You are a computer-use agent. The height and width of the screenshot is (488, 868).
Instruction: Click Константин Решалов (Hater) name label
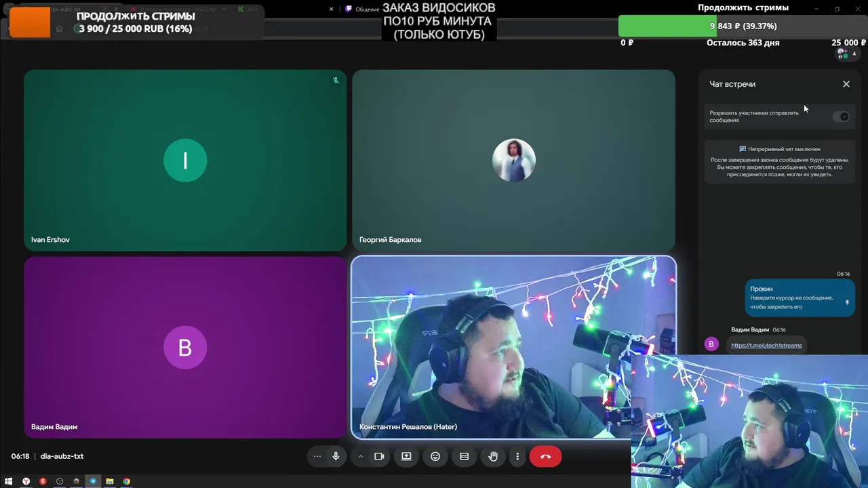click(408, 427)
